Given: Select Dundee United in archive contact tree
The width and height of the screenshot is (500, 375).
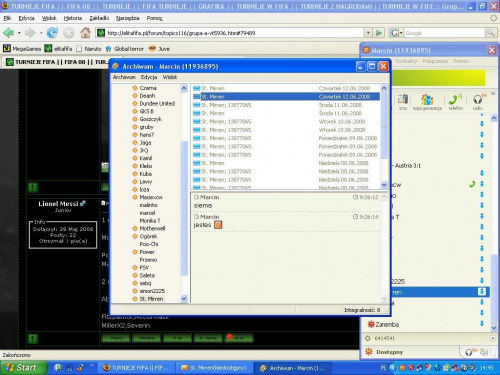Looking at the screenshot, I should tap(157, 103).
